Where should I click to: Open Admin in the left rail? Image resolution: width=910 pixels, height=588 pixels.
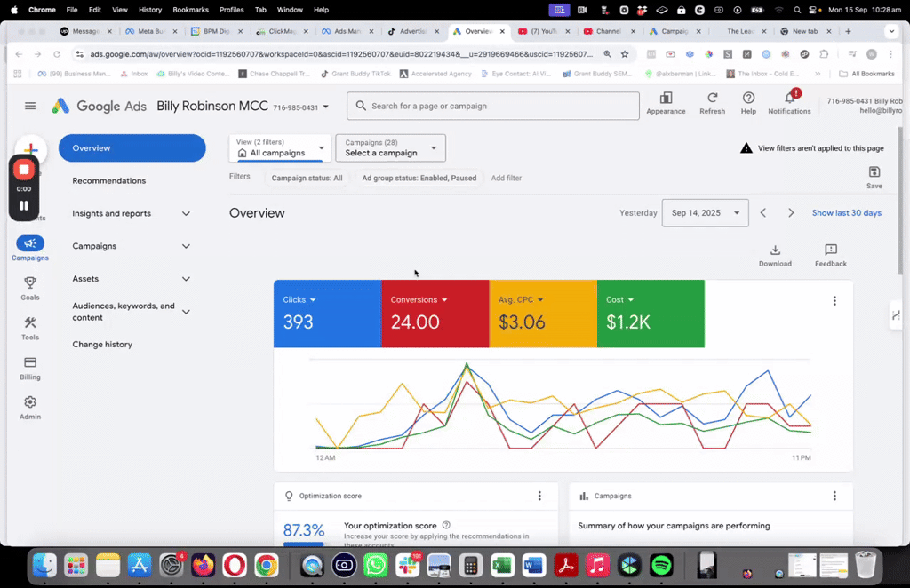click(x=30, y=408)
